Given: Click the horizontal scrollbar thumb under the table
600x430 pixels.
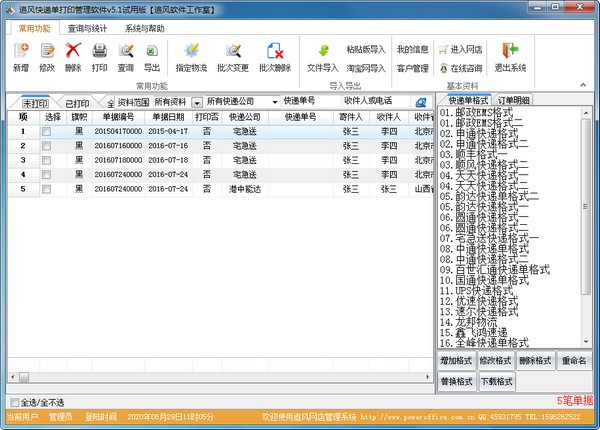Looking at the screenshot, I should click(24, 377).
